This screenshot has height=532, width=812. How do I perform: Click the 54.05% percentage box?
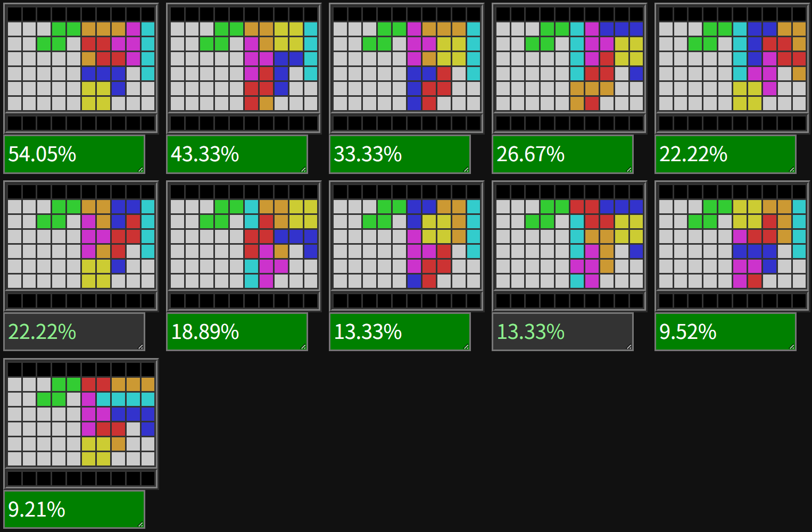(74, 154)
